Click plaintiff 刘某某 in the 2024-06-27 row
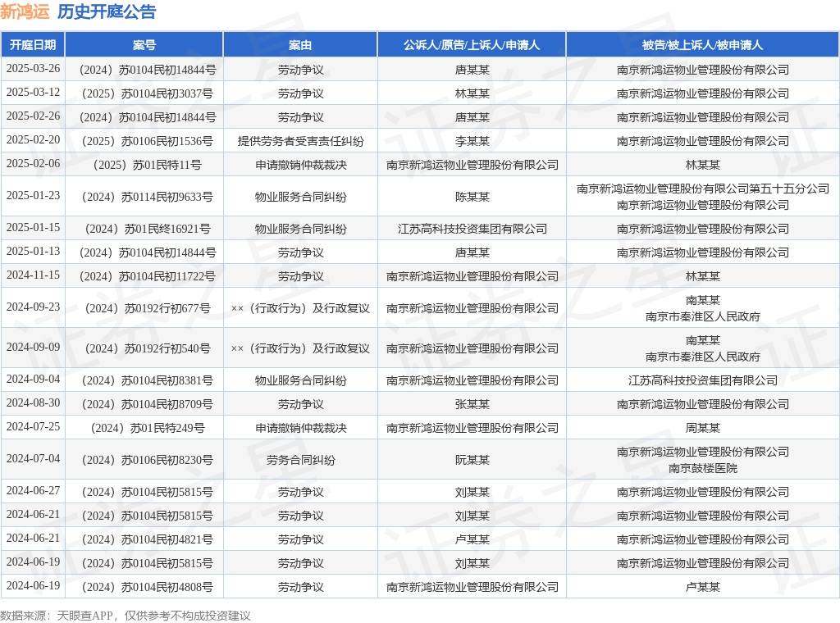 click(x=472, y=492)
